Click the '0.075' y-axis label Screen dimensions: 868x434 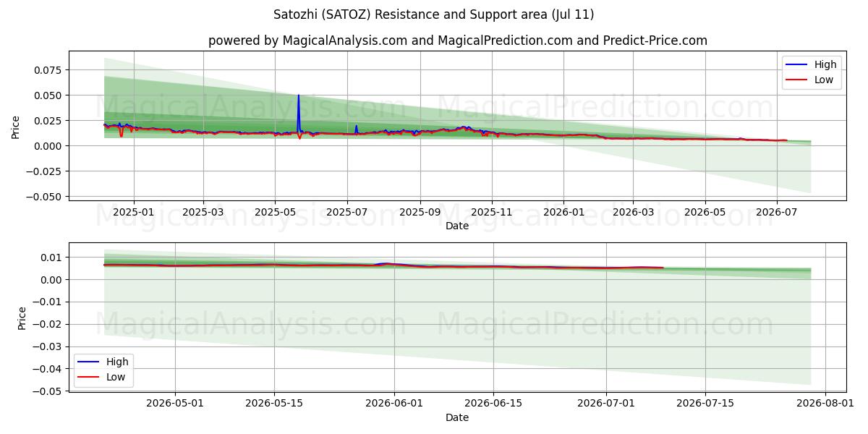click(49, 70)
